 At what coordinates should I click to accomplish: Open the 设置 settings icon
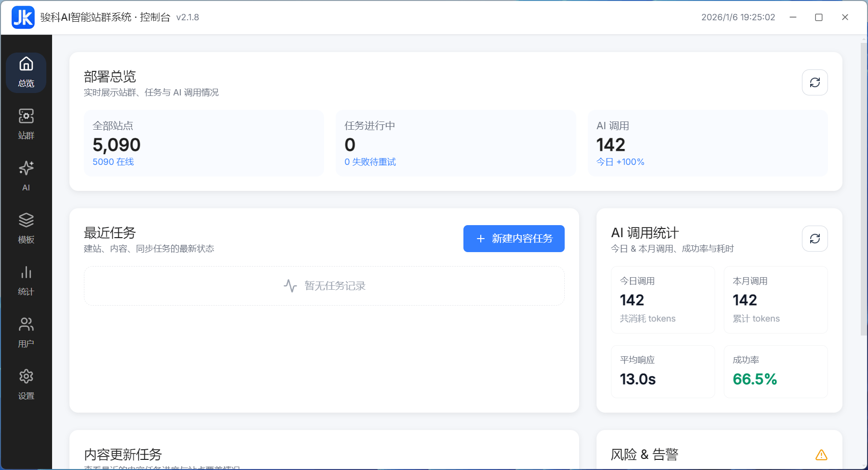pos(26,384)
